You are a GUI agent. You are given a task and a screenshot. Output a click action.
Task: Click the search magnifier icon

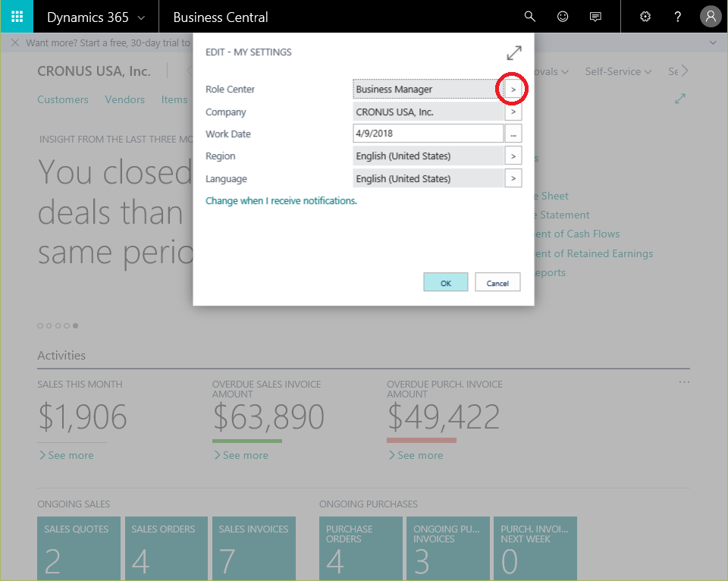point(530,17)
